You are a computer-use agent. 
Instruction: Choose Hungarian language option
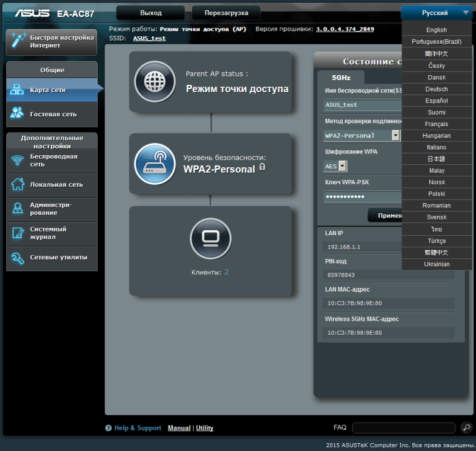(x=437, y=136)
